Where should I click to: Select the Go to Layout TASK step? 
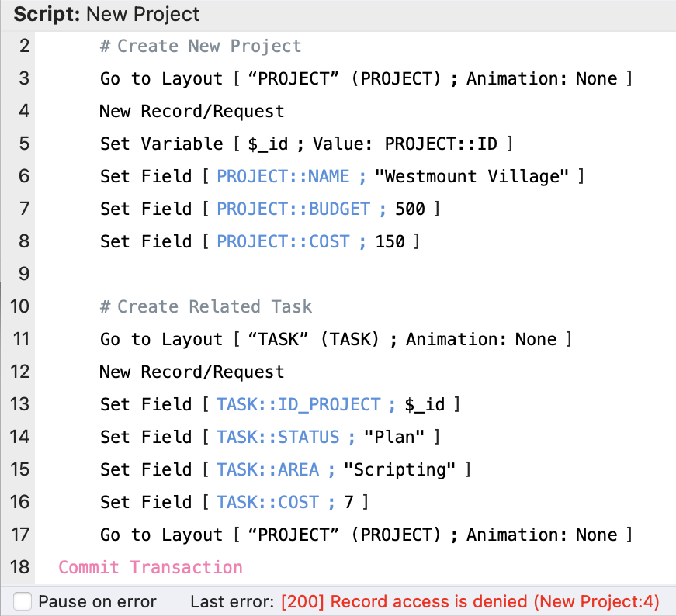(x=335, y=339)
